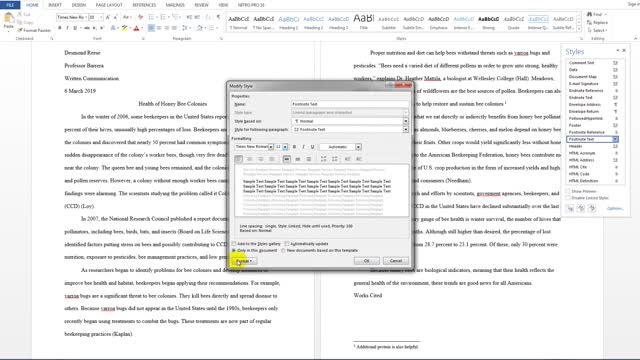Open Footnote Text style dropdown arrow
Viewport: 640px width, 360px height.
[615, 139]
